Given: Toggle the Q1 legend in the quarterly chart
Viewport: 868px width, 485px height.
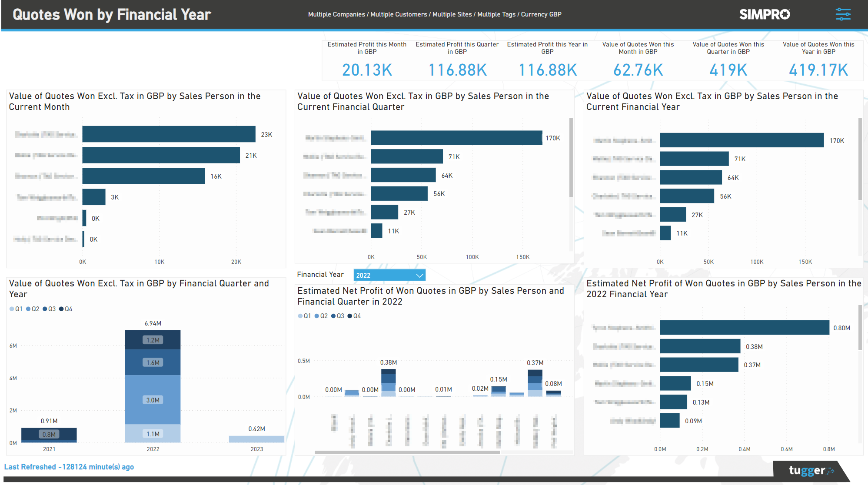Looking at the screenshot, I should click(17, 309).
